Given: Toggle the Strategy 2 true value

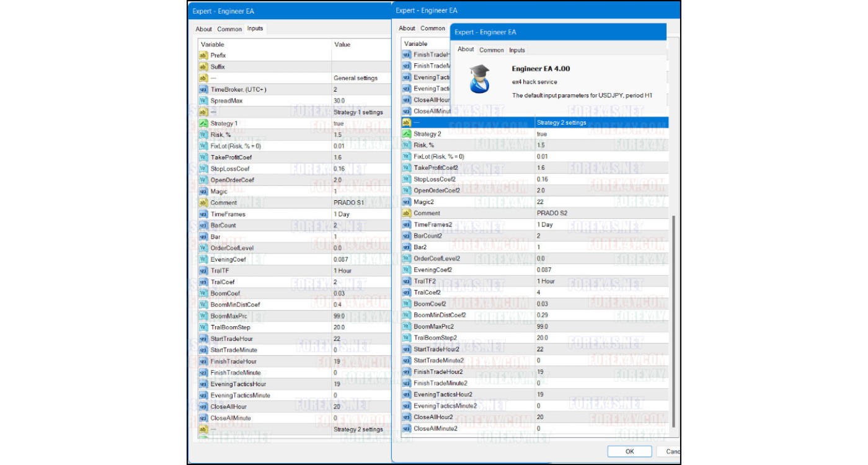Looking at the screenshot, I should [x=542, y=134].
